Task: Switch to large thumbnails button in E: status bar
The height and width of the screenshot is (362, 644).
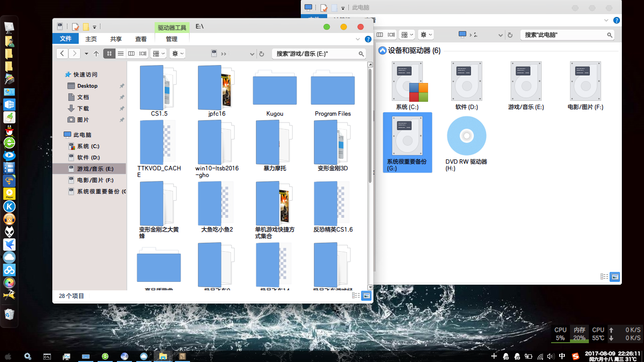Action: [x=366, y=296]
